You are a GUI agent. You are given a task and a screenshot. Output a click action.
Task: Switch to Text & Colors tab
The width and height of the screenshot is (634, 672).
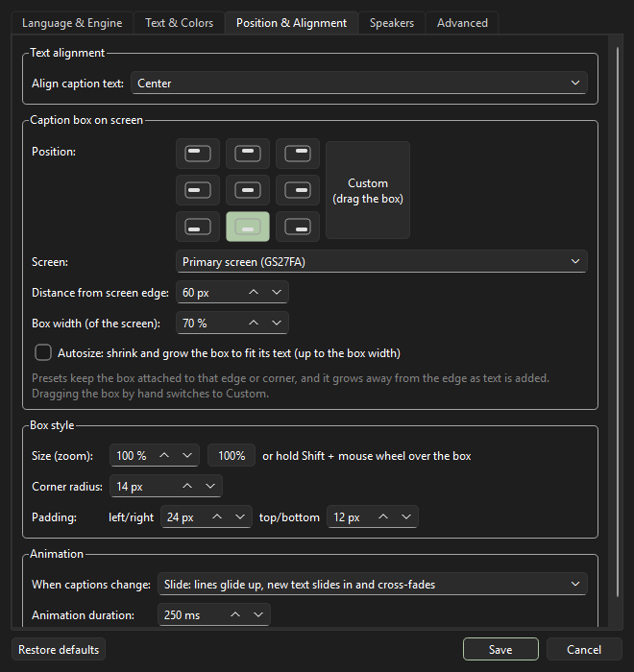pos(180,23)
